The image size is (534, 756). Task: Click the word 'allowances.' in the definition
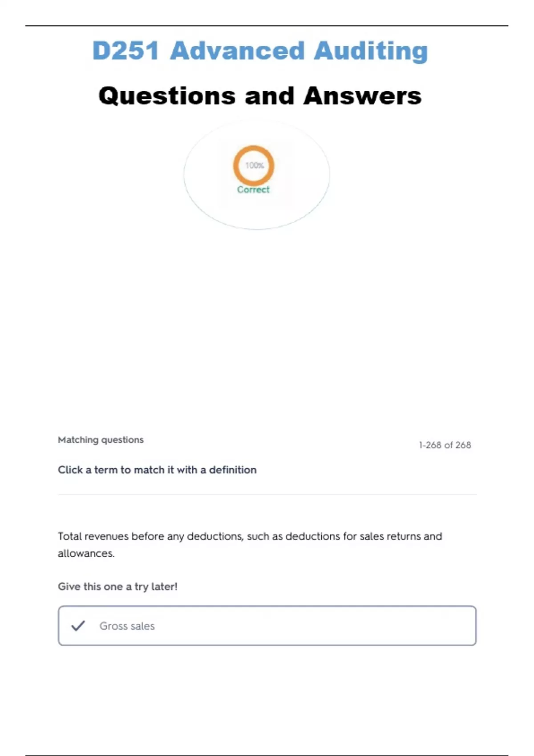86,554
